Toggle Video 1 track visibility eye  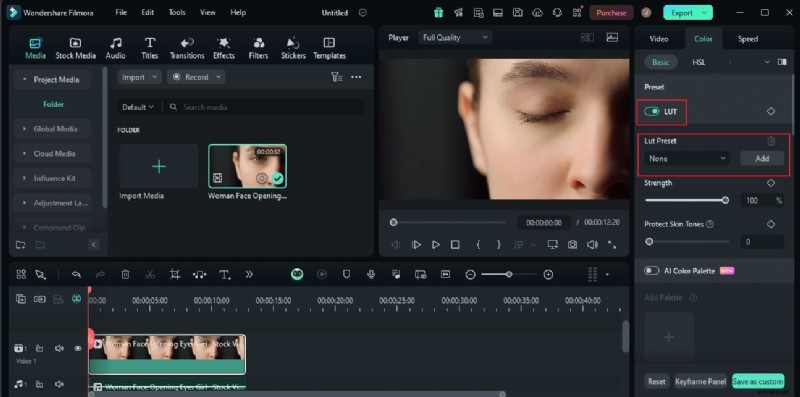78,349
